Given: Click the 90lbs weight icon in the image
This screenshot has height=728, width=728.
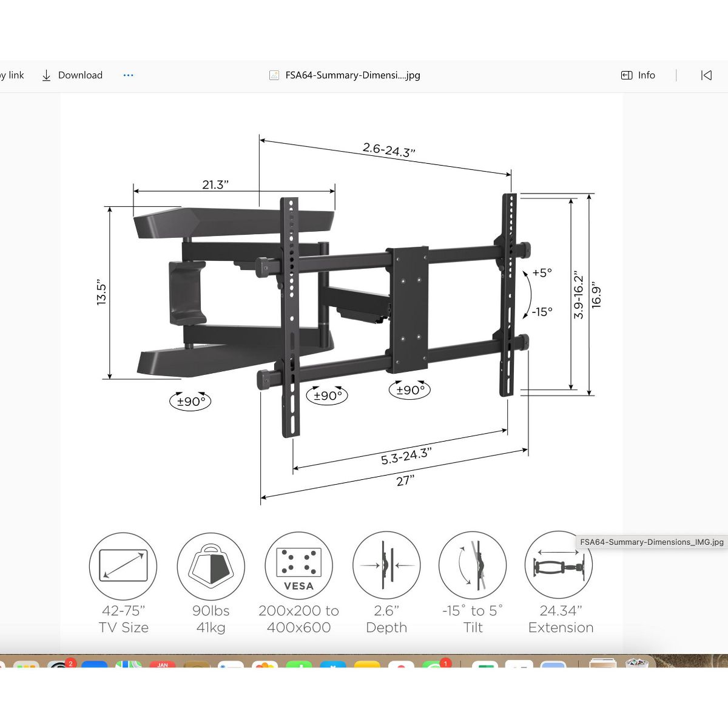Looking at the screenshot, I should (x=211, y=565).
